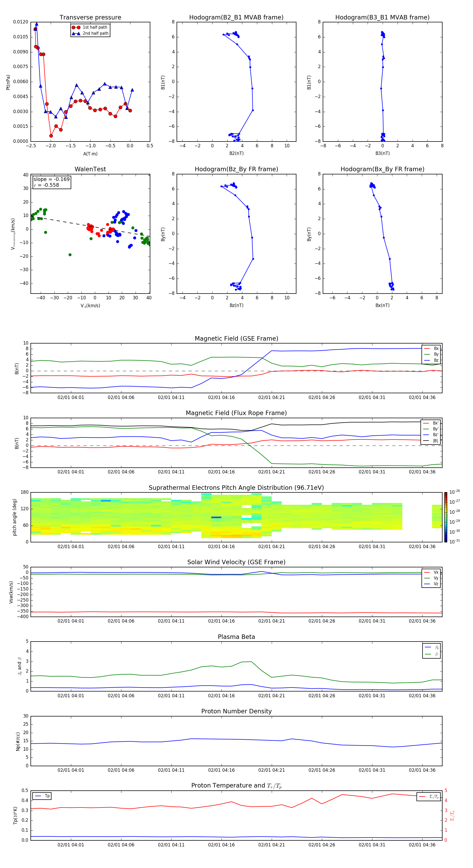Select the βp entry in Plasma Beta legend
Screen dimensions: 473x868
tap(431, 647)
